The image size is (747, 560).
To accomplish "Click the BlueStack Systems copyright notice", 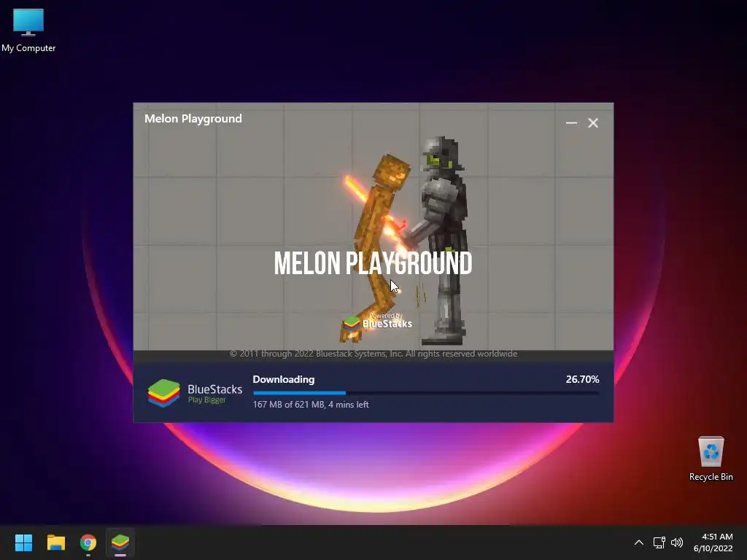I will click(373, 354).
